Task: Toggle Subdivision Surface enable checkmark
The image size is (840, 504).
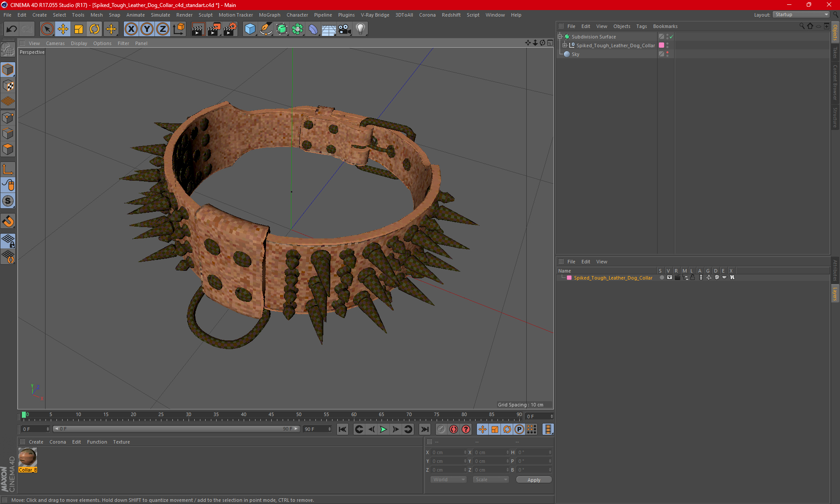Action: click(672, 37)
